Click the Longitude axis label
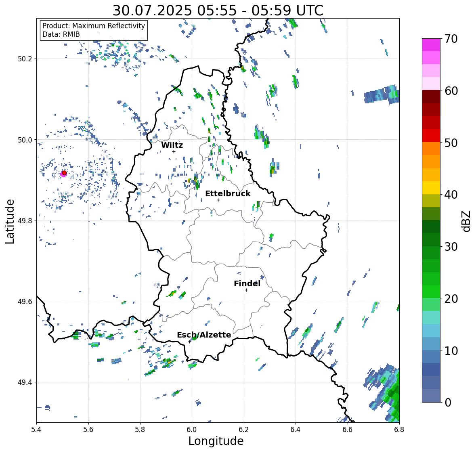 (x=216, y=441)
